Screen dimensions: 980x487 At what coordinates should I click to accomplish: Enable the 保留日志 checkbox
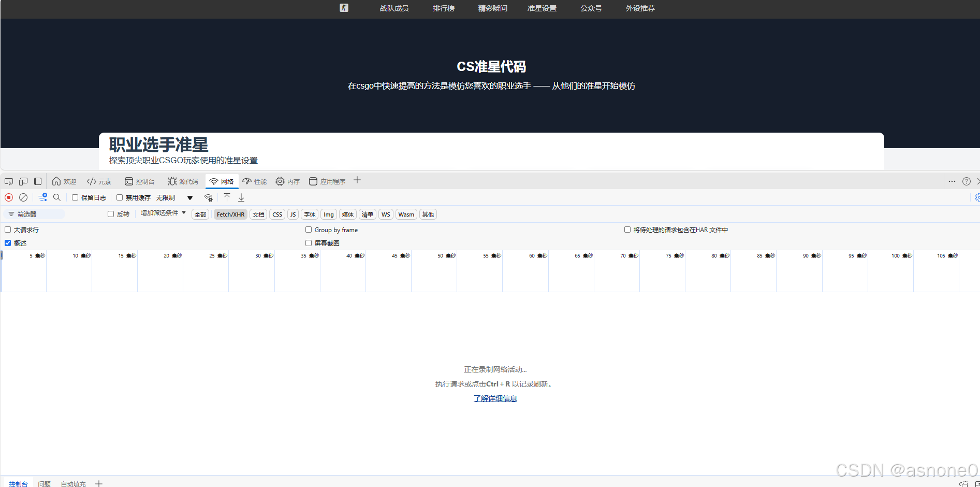75,197
